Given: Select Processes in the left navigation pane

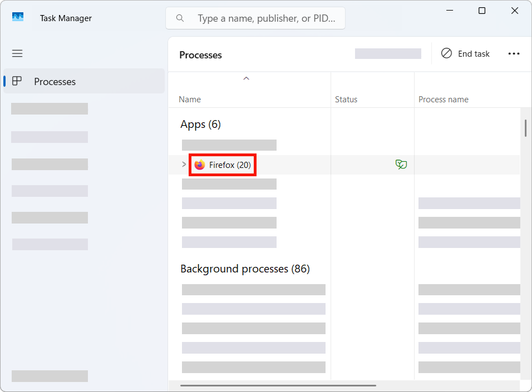Looking at the screenshot, I should pos(55,81).
